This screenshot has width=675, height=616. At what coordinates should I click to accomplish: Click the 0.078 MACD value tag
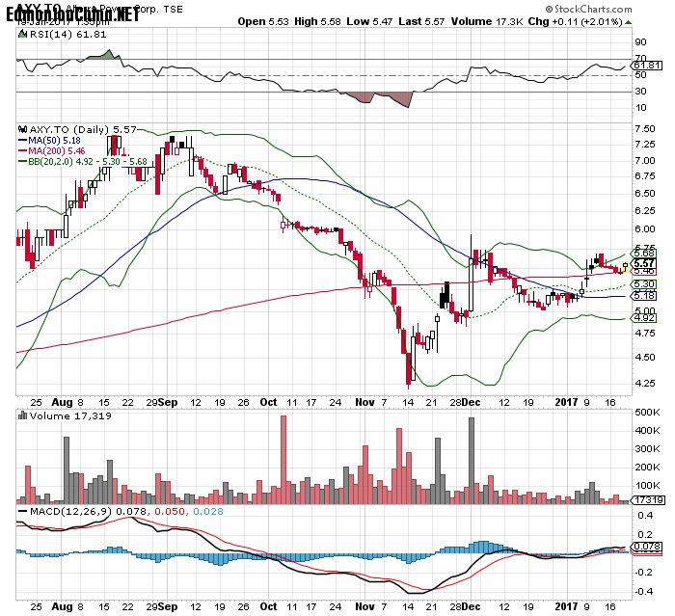point(647,547)
